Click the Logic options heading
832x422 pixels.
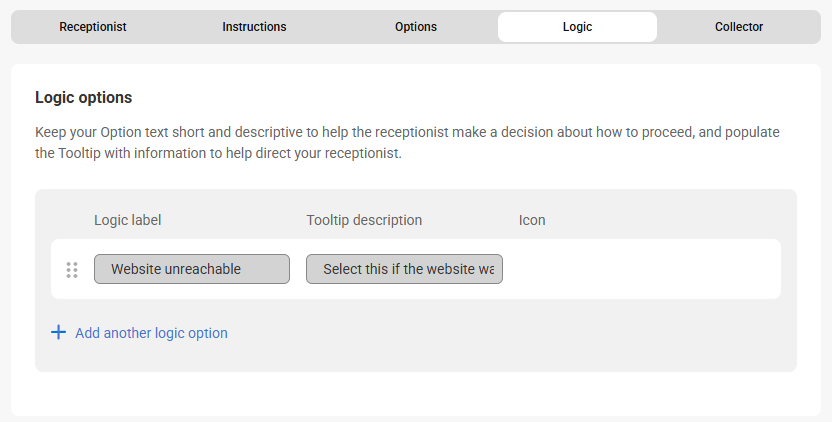[x=84, y=98]
